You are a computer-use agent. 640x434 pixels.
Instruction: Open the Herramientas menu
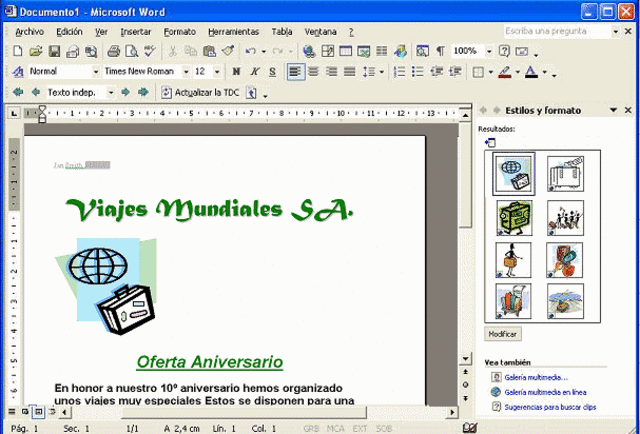tap(233, 32)
